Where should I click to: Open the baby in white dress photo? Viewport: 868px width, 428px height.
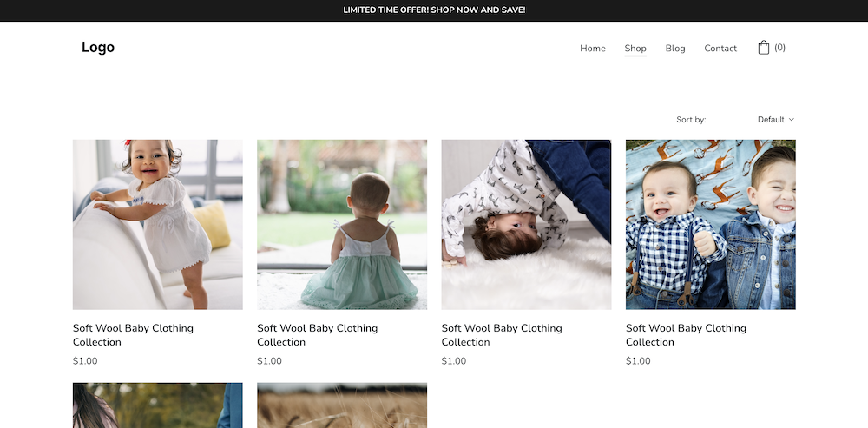(158, 225)
